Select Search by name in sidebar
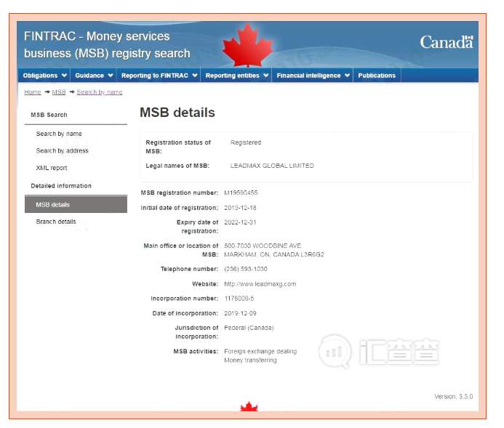Viewport: 504px width, 428px height. click(59, 134)
